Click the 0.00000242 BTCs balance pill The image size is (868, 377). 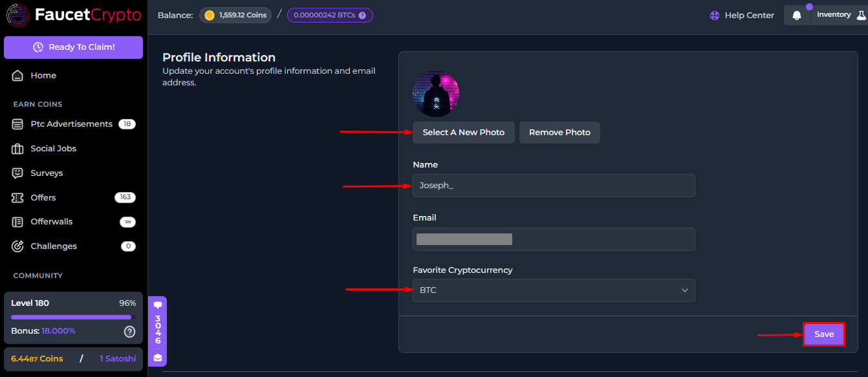pos(330,15)
